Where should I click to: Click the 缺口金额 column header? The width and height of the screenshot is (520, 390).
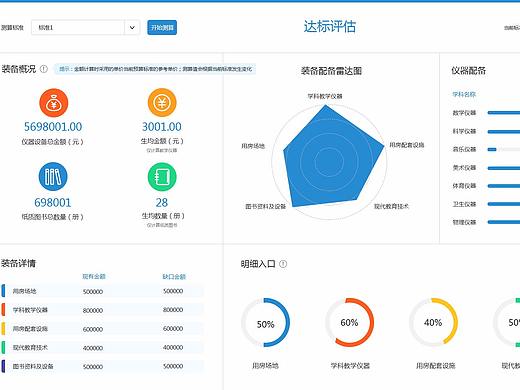pos(174,277)
